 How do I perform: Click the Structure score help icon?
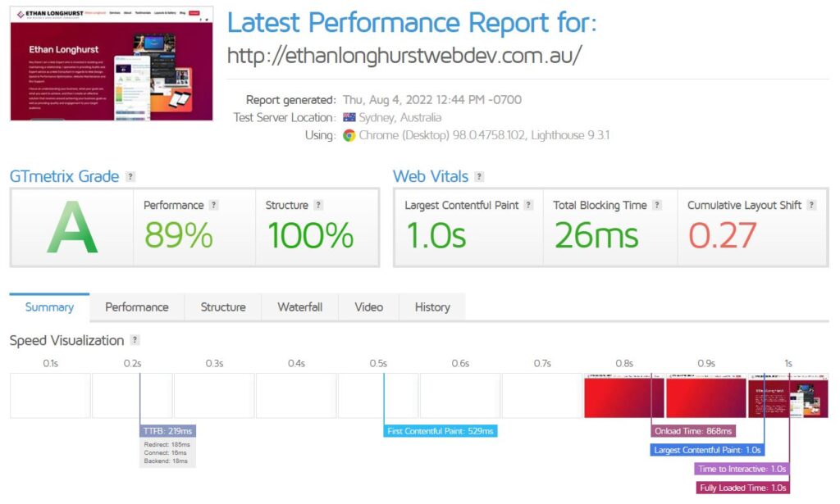point(318,205)
